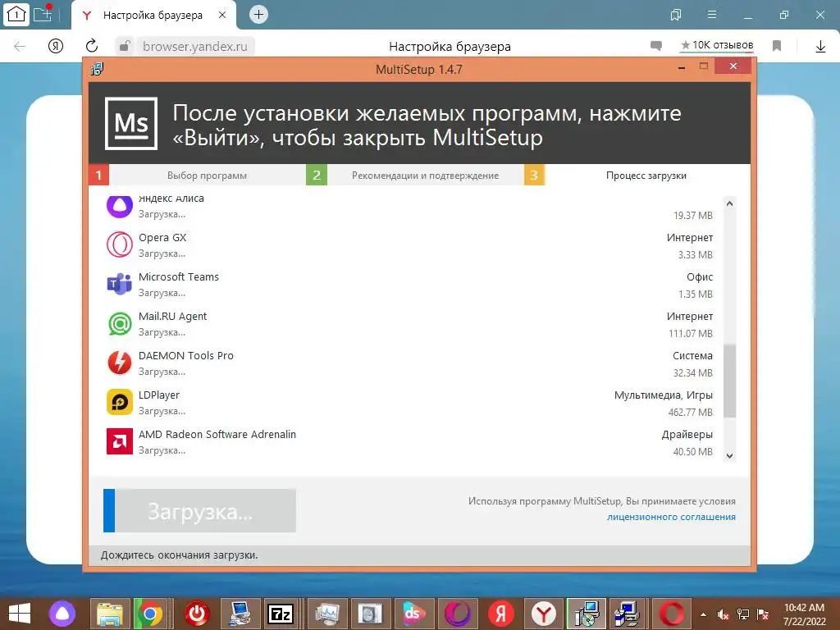Screen dimensions: 840x630
Task: Open 7-Zip from the taskbar
Action: 281,614
